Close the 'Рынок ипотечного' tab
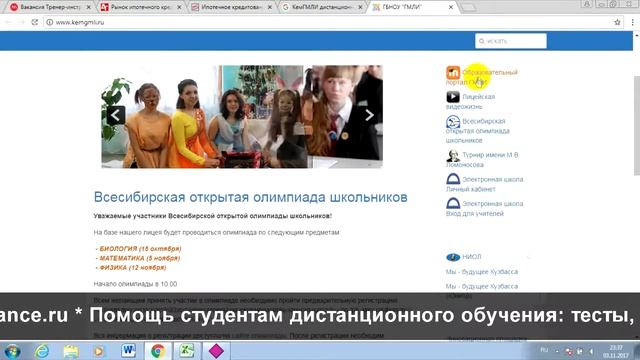 click(x=179, y=7)
